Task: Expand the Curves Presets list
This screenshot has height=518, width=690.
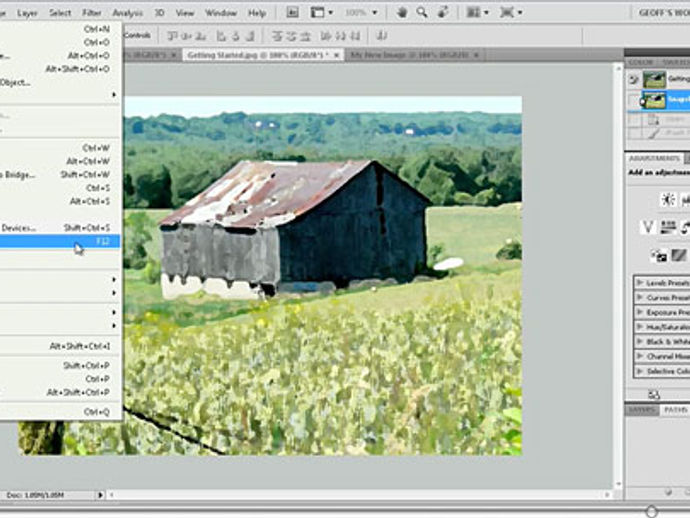Action: 640,298
